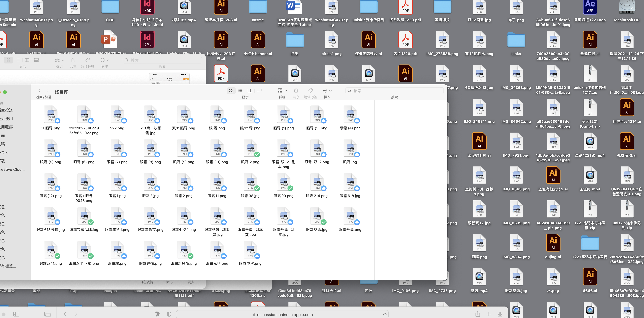Select Creative Cloud in Finder sidebar
This screenshot has width=644, height=318.
point(13,169)
